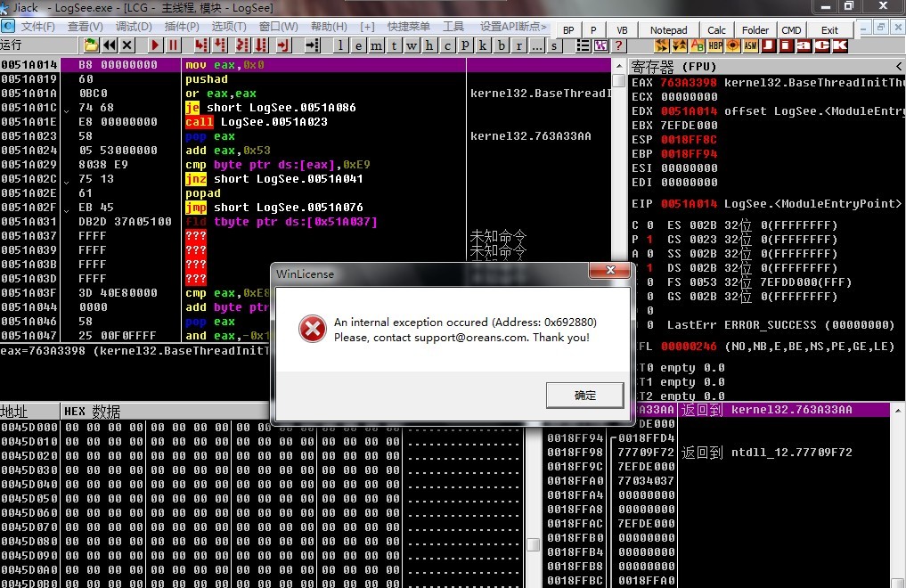Screen dimensions: 906x588
Task: Open the log window with the 'l' button
Action: 341,45
